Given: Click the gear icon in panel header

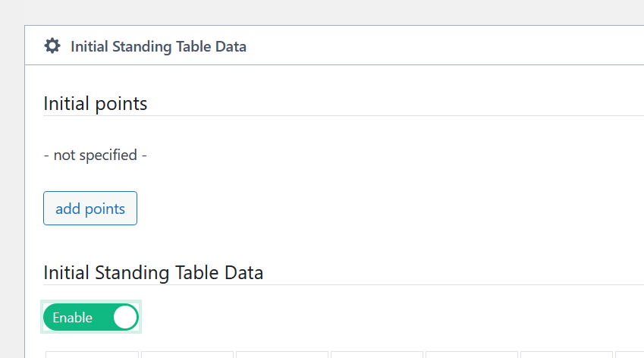Looking at the screenshot, I should point(52,46).
